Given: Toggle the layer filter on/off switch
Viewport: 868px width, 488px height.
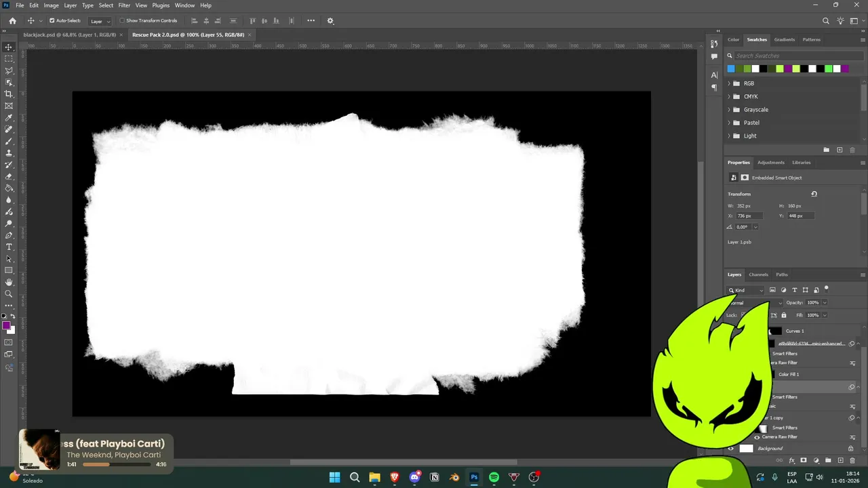Looking at the screenshot, I should tap(826, 289).
